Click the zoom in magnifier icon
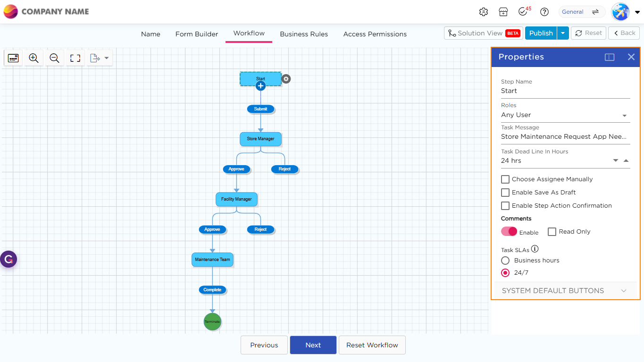 click(x=33, y=58)
